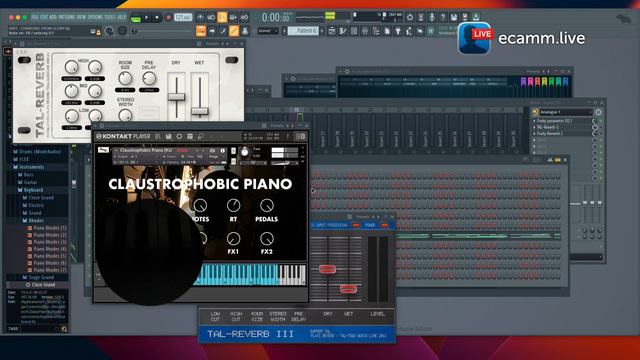Toggle Pat/Song mode switch

point(135,18)
